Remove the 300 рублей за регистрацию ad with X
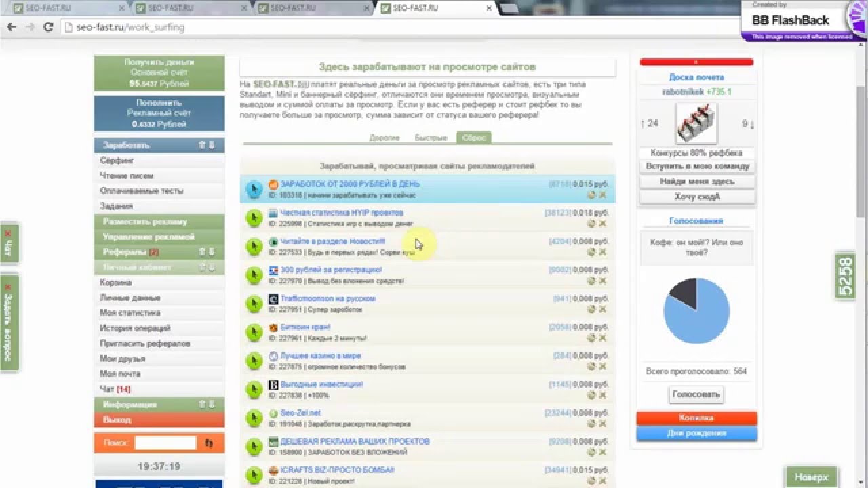The height and width of the screenshot is (488, 868). [x=603, y=281]
